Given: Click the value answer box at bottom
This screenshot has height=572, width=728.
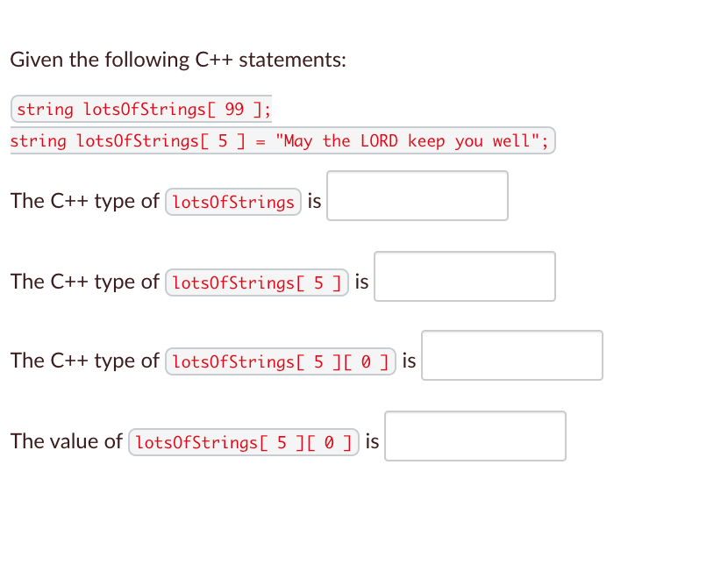Looking at the screenshot, I should click(475, 436).
